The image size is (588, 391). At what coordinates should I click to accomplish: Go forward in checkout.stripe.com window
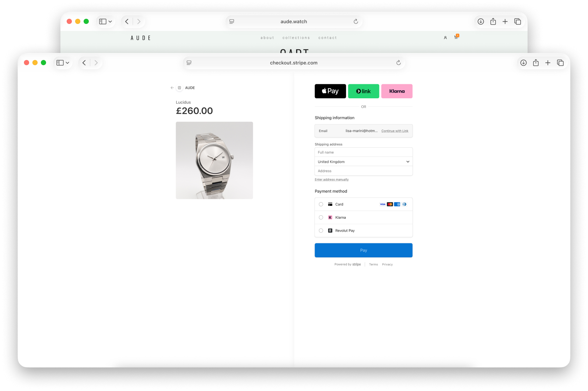(x=96, y=63)
